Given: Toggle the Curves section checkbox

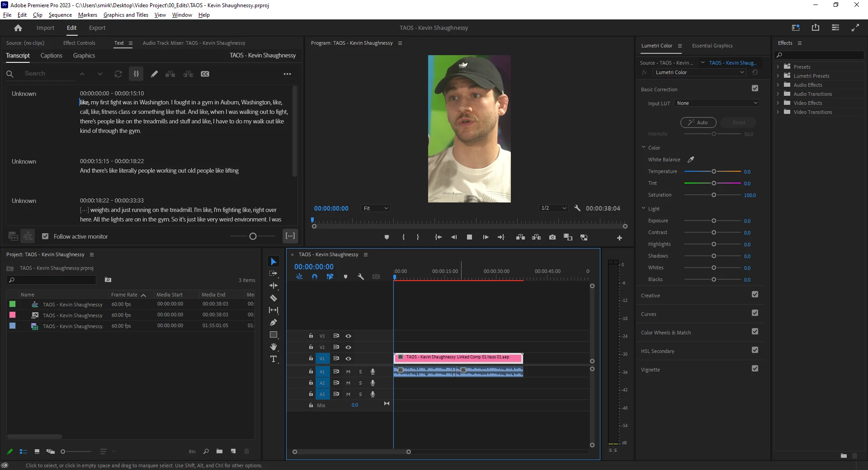Looking at the screenshot, I should [755, 313].
